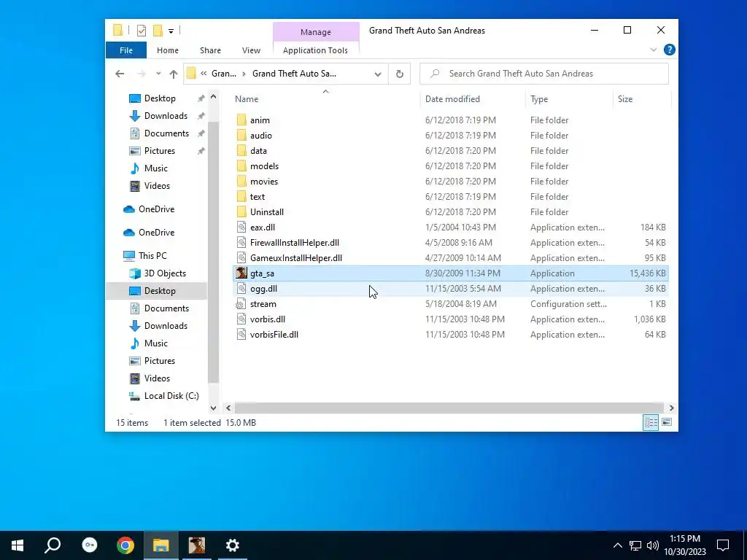
Task: Click the volume speaker tray icon
Action: [653, 545]
